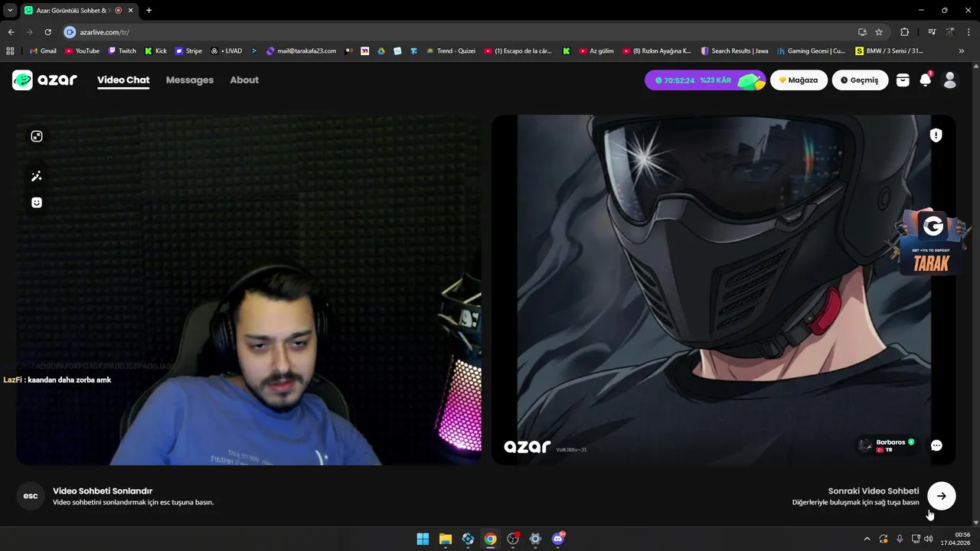Close the Azar browser tab
The width and height of the screenshot is (980, 551).
(x=132, y=11)
